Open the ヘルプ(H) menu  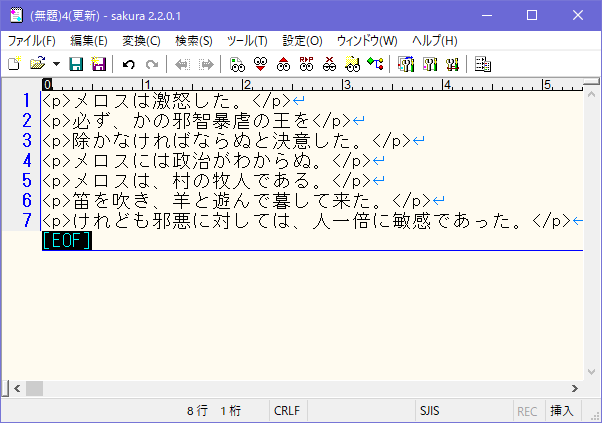click(x=435, y=41)
